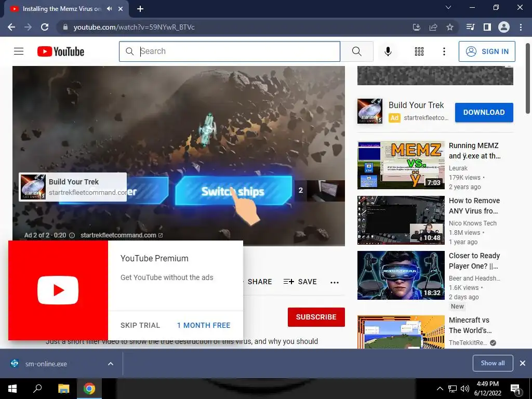Open How to Remove ANY Virus thumbnail
The image size is (532, 399).
[401, 220]
